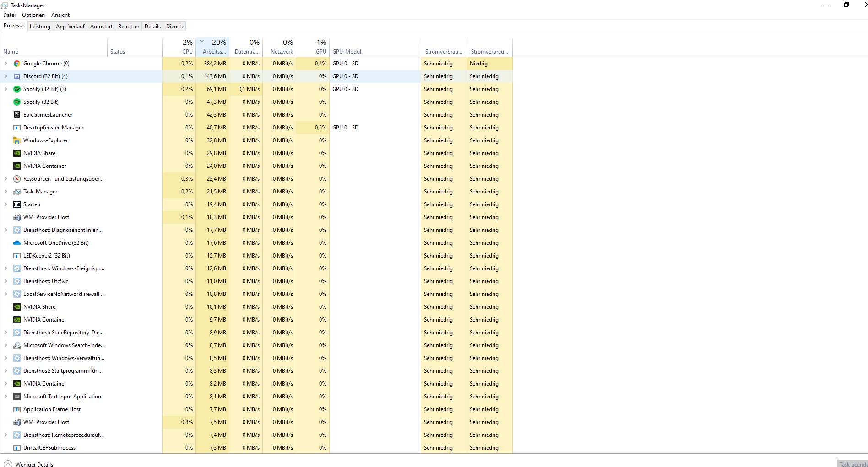
Task: Click the Windows-Explorer folder icon
Action: click(17, 140)
